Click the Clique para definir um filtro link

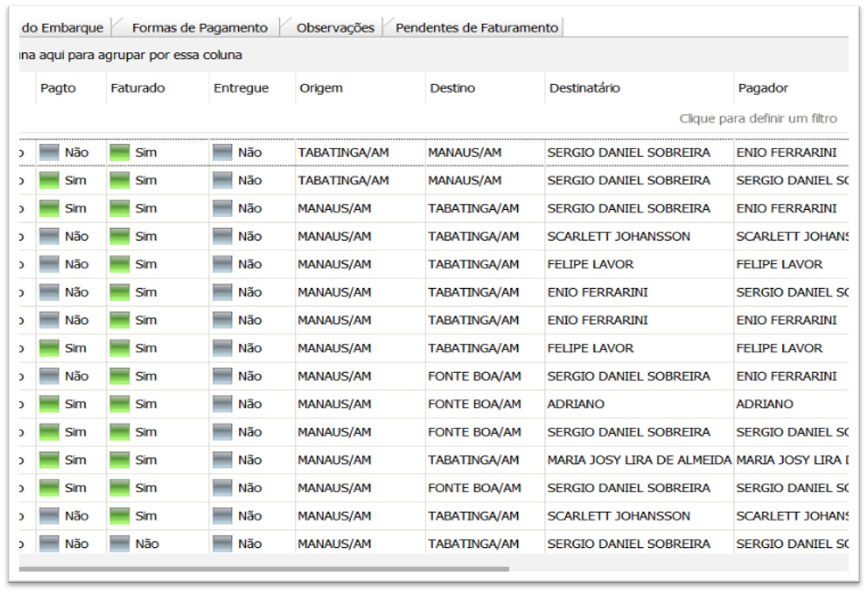tap(759, 119)
